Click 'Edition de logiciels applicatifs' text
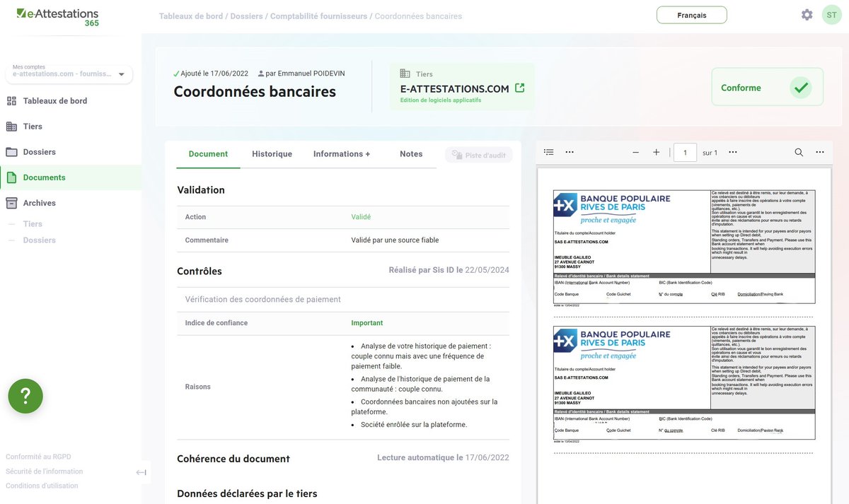849x504 pixels. [441, 100]
